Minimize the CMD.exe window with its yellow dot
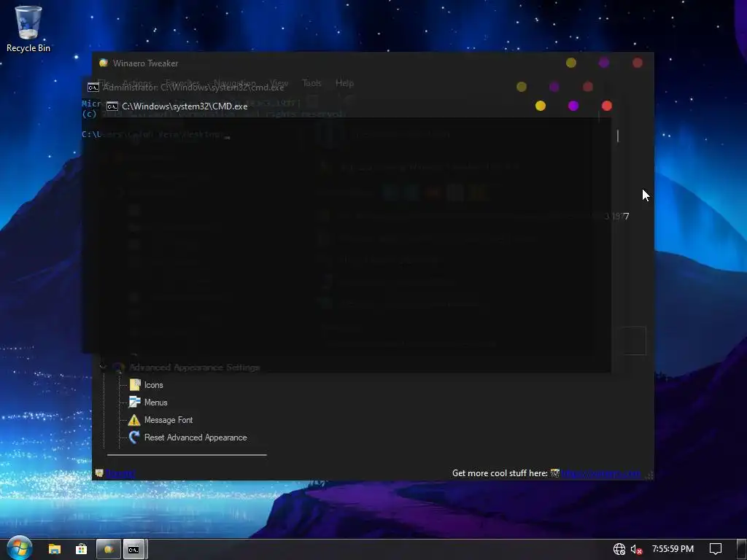Screen dimensions: 747x560 point(541,106)
